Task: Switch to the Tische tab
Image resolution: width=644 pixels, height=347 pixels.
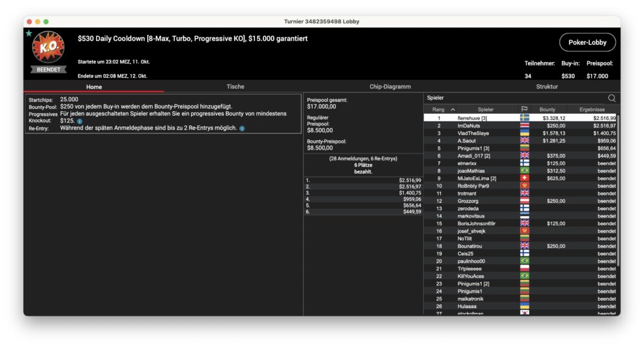Action: (235, 87)
